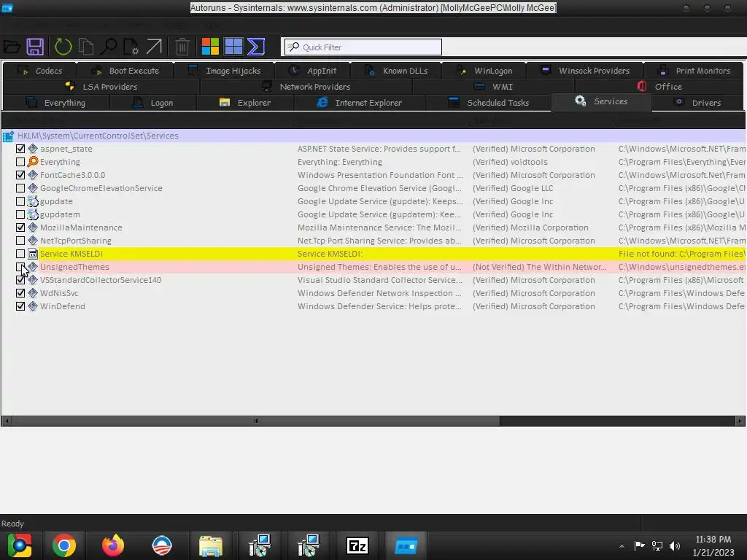This screenshot has height=560, width=747.
Task: Select the HKLM\System\CurrentControlSet\Services header row
Action: 373,136
